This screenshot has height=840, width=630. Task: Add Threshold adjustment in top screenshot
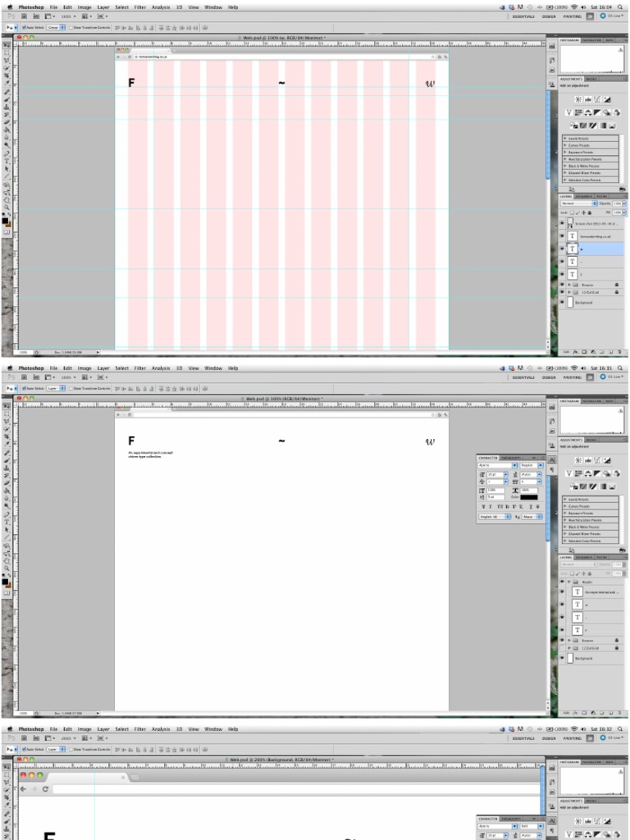593,126
